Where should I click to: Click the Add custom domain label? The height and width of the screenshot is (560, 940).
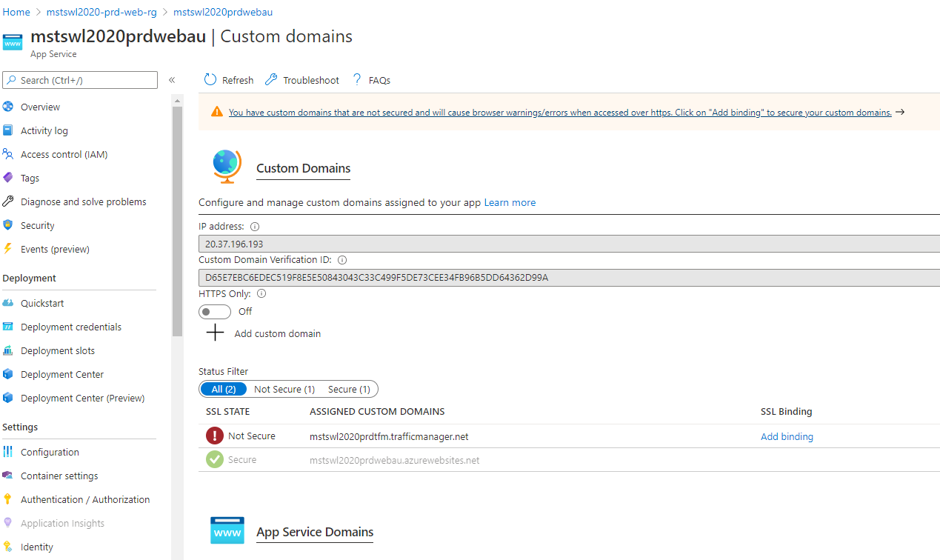pyautogui.click(x=278, y=333)
